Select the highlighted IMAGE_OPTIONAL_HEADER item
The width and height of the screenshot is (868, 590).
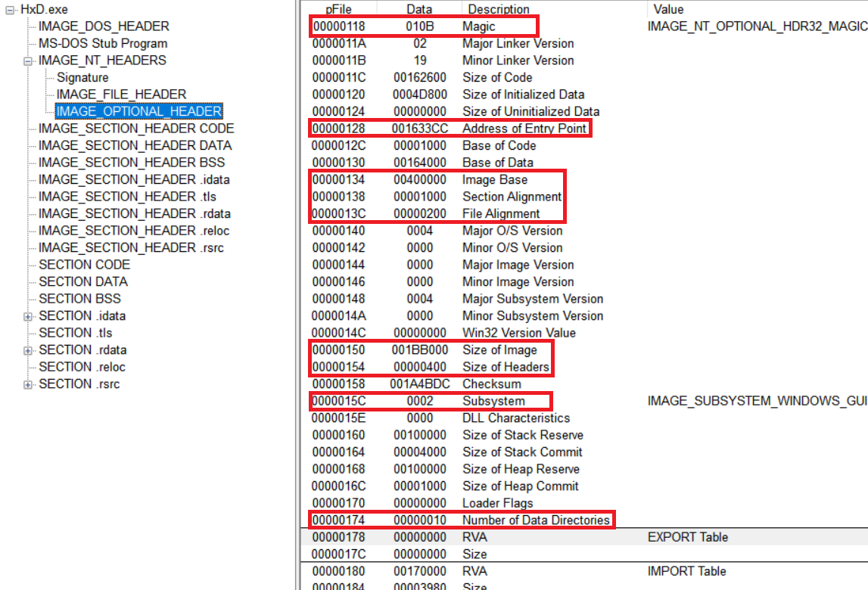139,111
